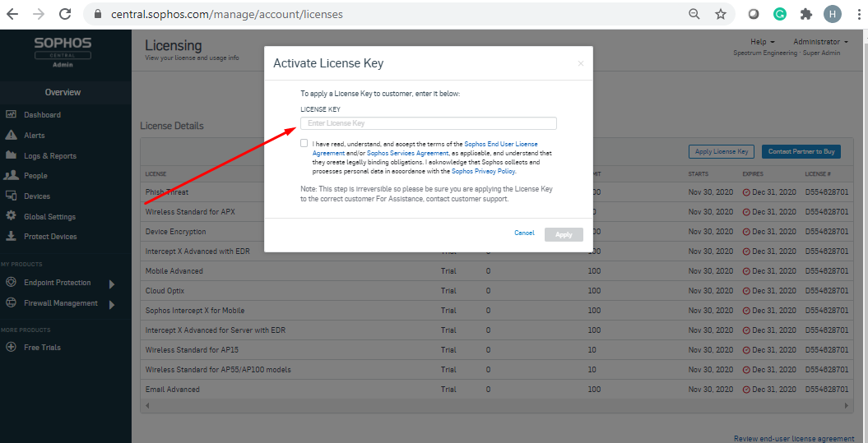Click the Apply button in dialog
Screen dimensions: 868x443
[x=564, y=234]
